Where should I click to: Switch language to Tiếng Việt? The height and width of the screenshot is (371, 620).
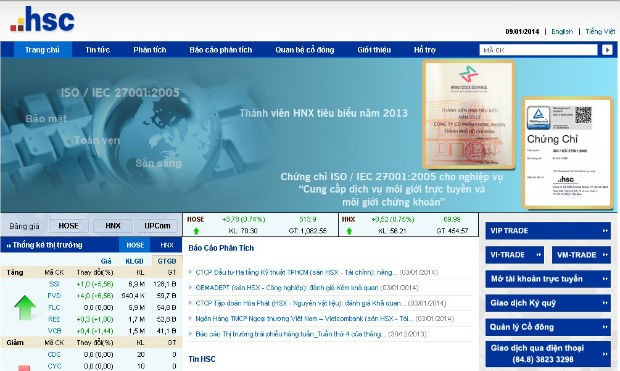[600, 32]
